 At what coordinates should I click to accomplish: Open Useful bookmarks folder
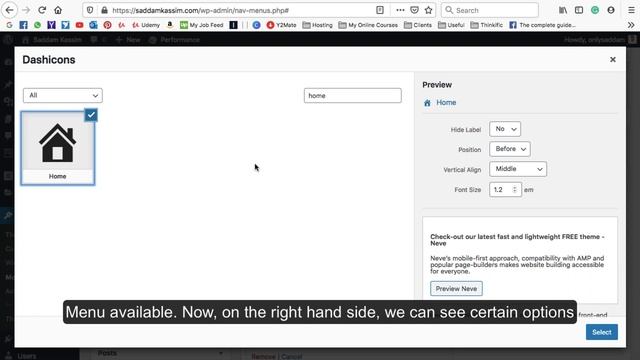(451, 25)
